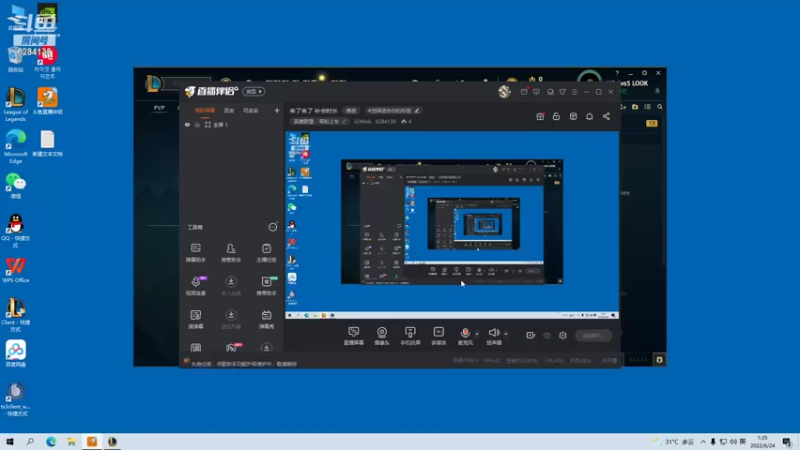Switch to the third scene tab
800x450 pixels.
click(251, 110)
